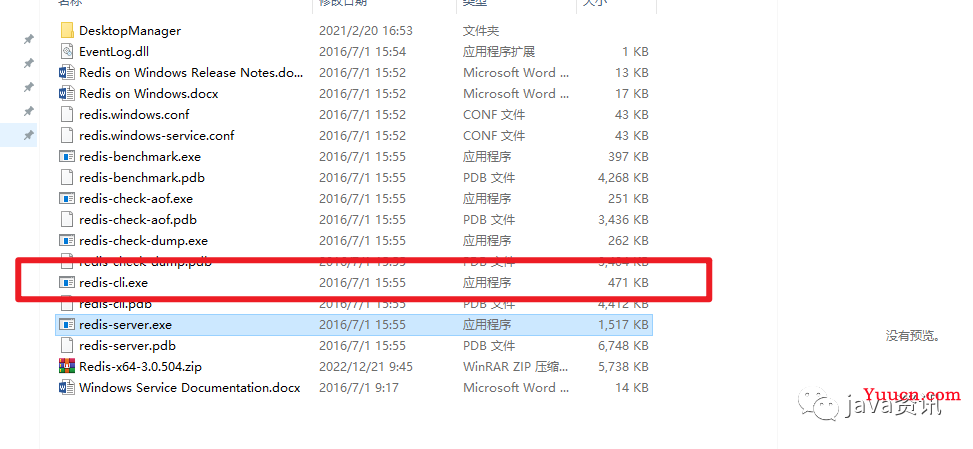973x449 pixels.
Task: Click Word icon beside Redis on Windows.docx
Action: click(x=67, y=94)
